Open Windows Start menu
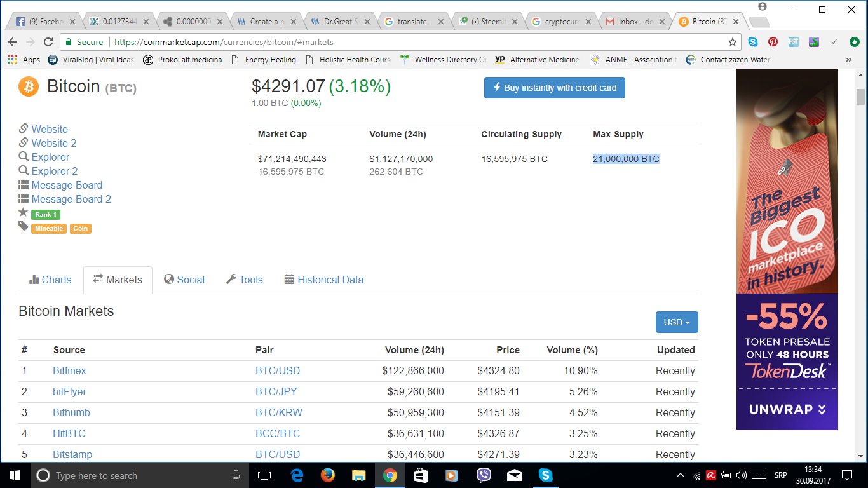The width and height of the screenshot is (868, 488). [x=15, y=475]
